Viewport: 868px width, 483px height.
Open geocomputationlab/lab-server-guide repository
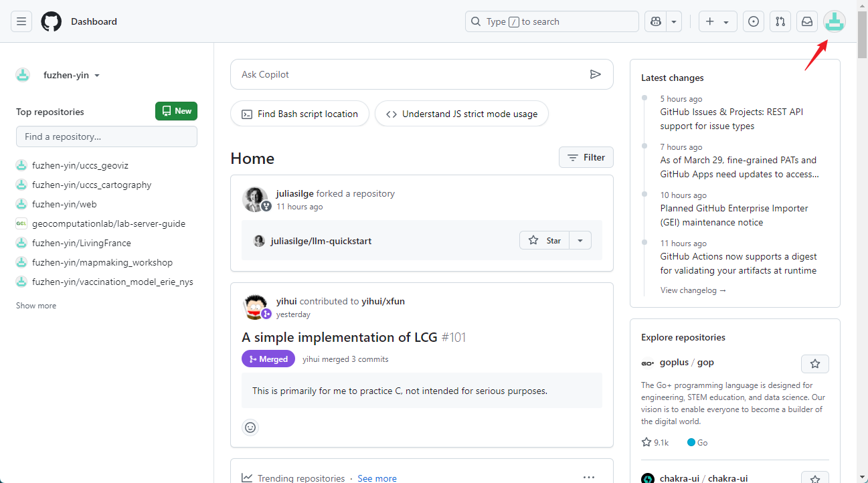[108, 223]
